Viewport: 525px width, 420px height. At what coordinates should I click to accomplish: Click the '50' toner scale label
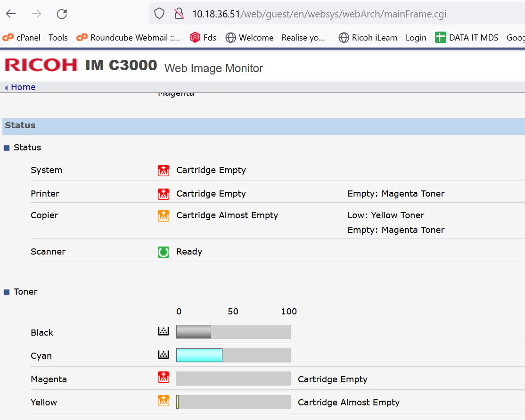click(x=233, y=312)
